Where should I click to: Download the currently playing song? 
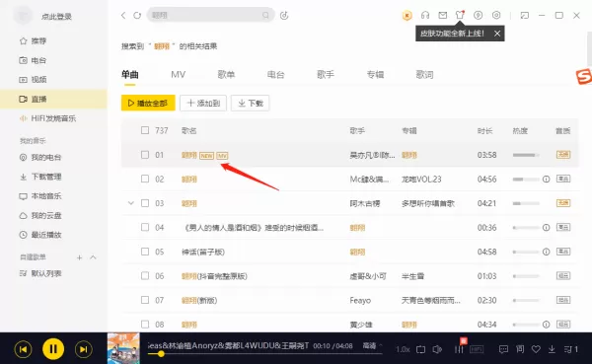pyautogui.click(x=552, y=349)
